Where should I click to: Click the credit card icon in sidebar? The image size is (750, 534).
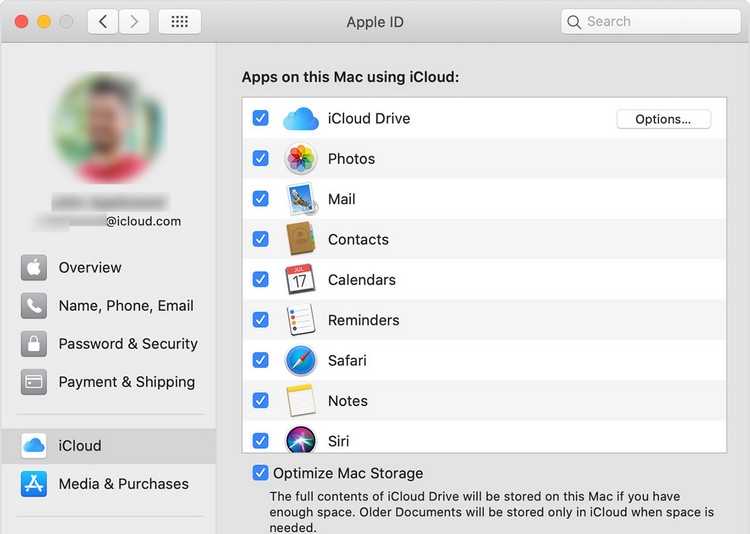[x=33, y=382]
